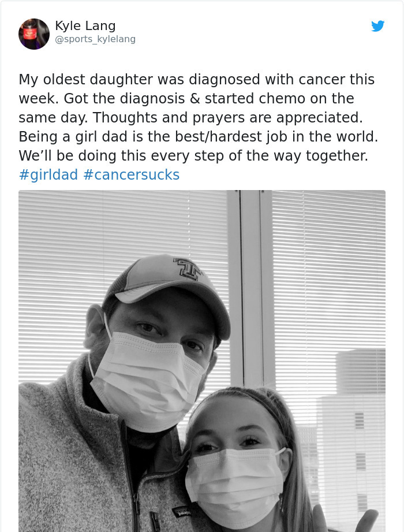
Task: Open Kyle Lang's round profile avatar
Action: (34, 34)
